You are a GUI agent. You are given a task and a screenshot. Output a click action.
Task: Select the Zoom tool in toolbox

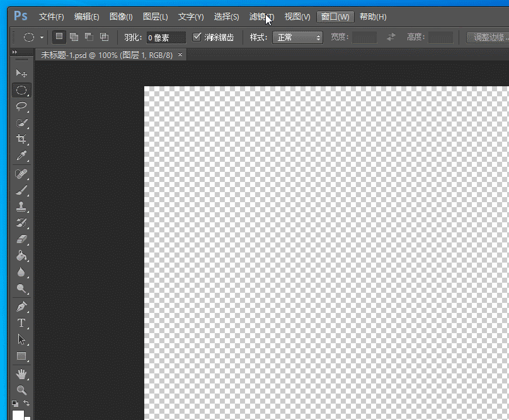click(x=21, y=390)
